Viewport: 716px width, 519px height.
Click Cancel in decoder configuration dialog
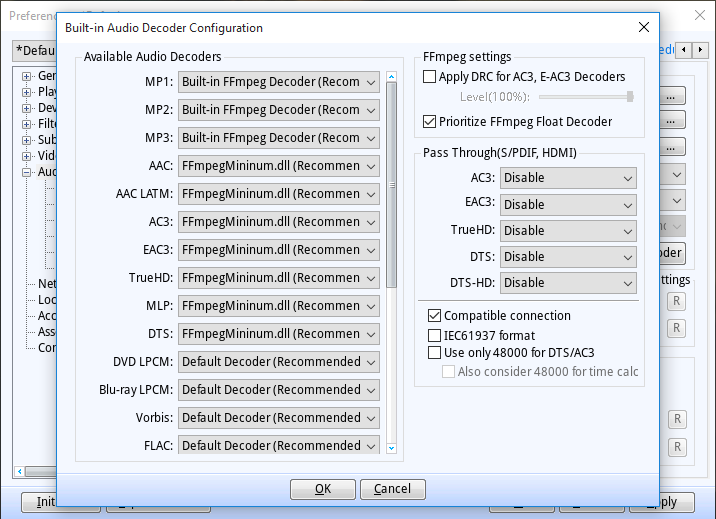(x=393, y=489)
